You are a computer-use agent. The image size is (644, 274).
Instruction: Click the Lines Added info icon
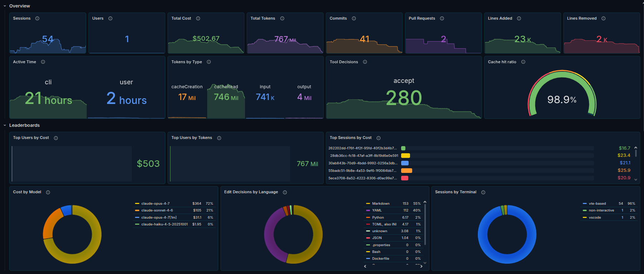click(x=519, y=19)
